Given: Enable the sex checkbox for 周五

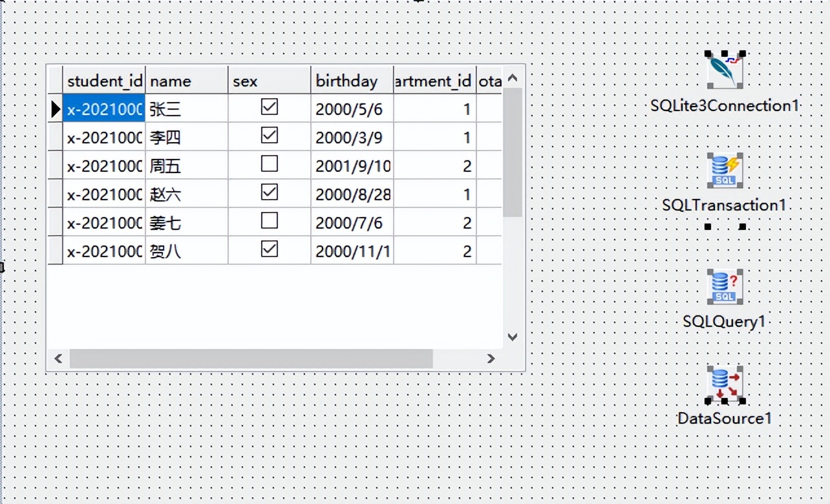Looking at the screenshot, I should [269, 164].
